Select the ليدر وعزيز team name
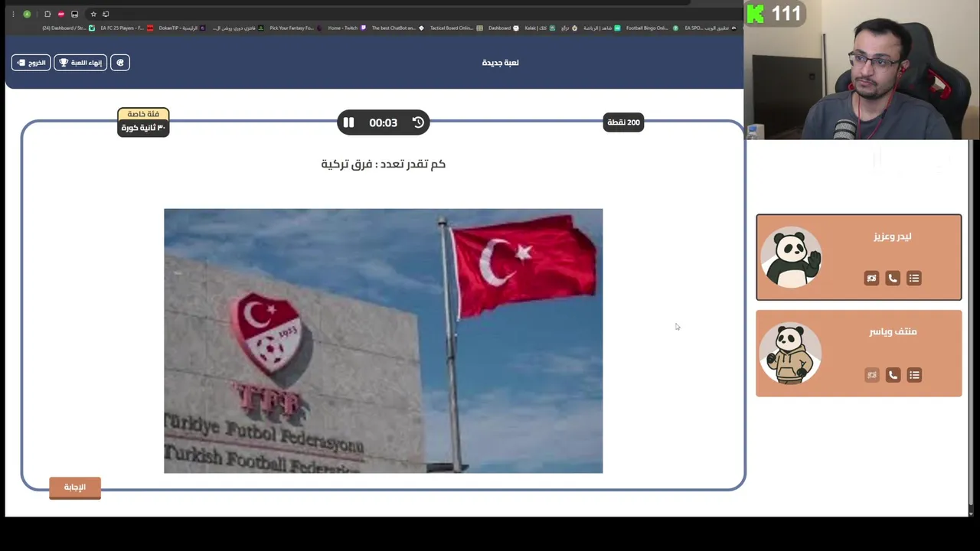Viewport: 980px width, 551px height. 893,236
